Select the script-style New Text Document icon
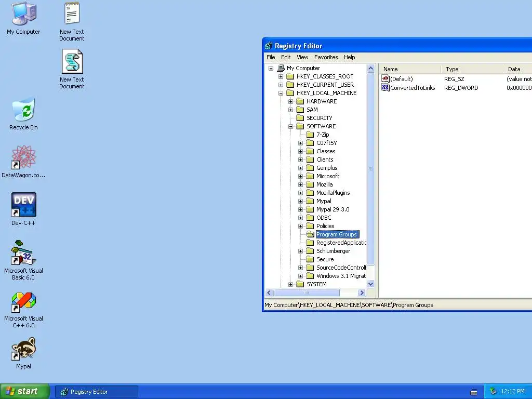Viewport: 532px width, 399px height. click(72, 61)
